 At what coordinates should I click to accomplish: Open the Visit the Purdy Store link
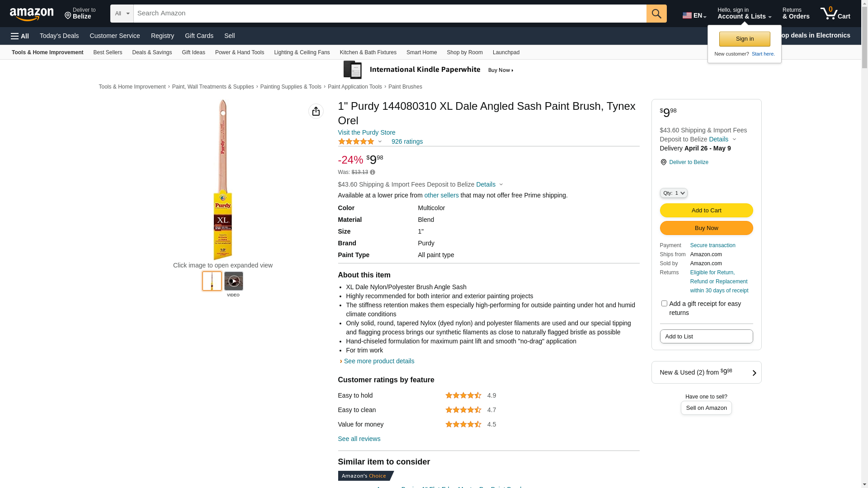coord(366,132)
